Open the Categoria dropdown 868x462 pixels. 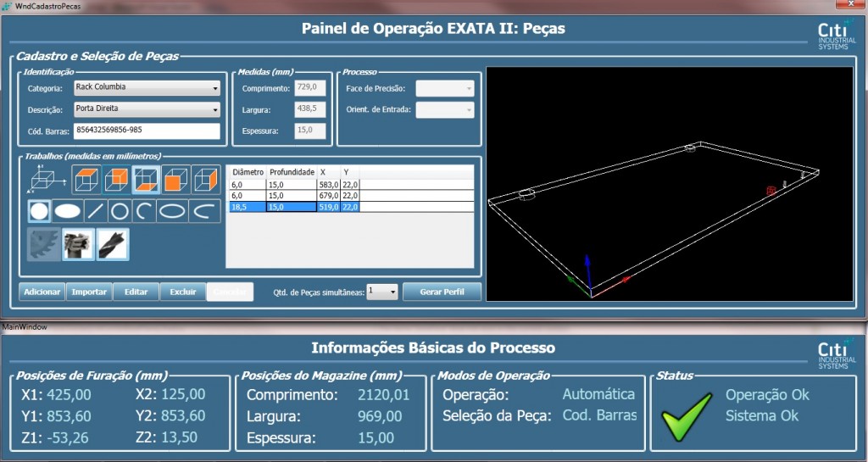pos(147,87)
